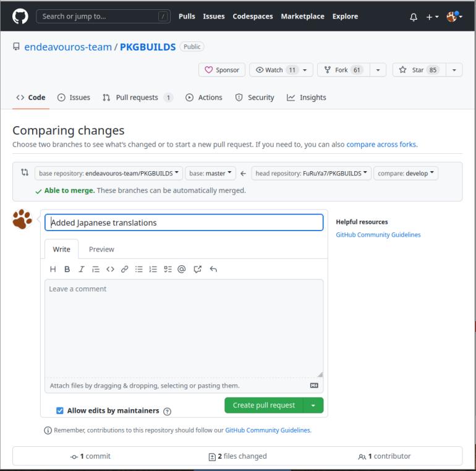
Task: Switch to the Preview tab
Action: (101, 249)
